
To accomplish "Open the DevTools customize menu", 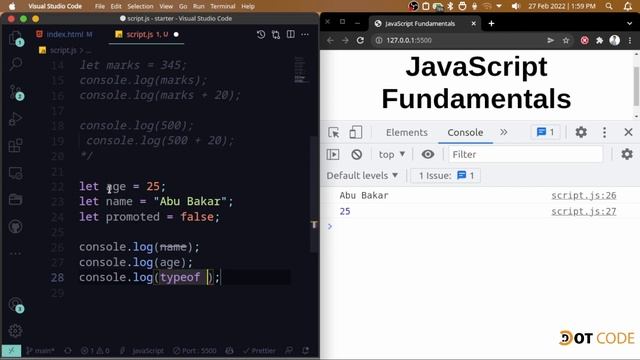I will tap(604, 132).
